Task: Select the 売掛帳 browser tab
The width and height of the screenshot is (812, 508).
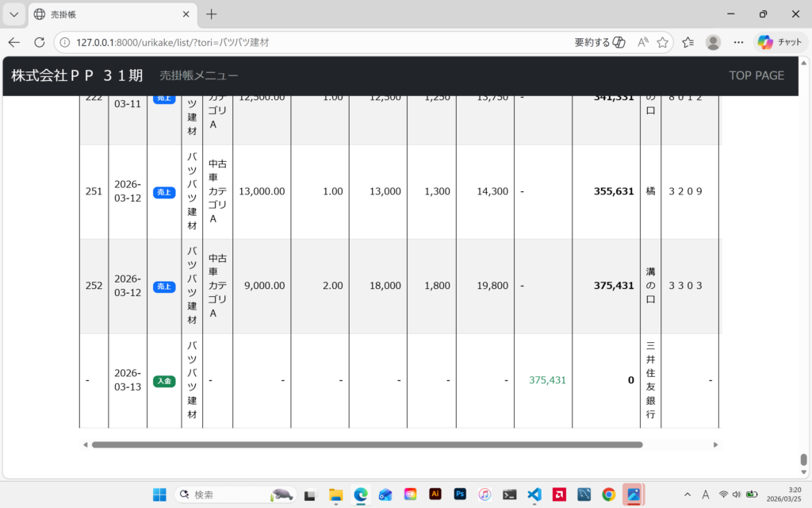Action: coord(103,14)
